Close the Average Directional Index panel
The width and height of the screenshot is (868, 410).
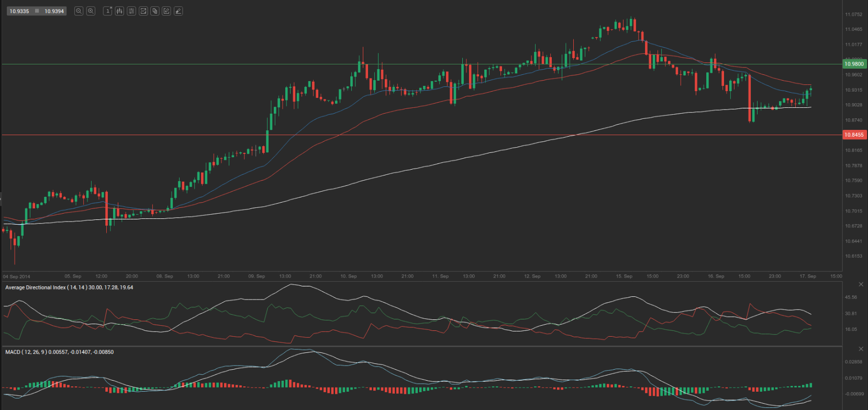point(861,284)
